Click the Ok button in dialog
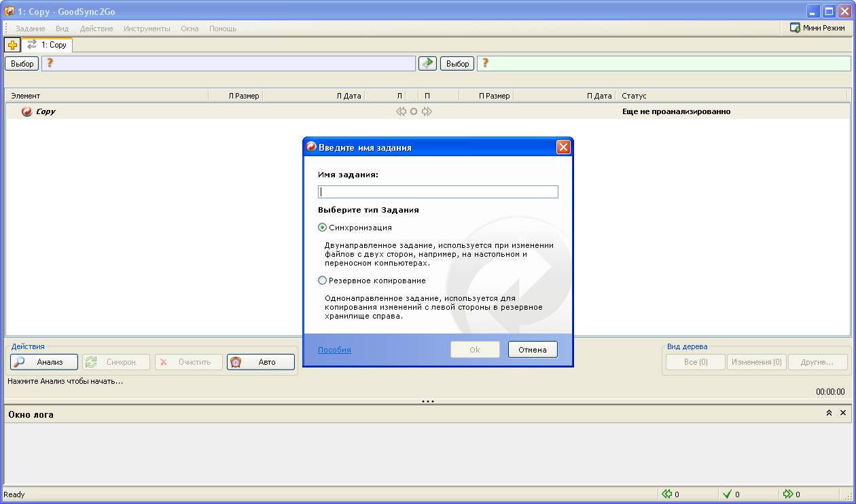This screenshot has width=856, height=504. pos(475,349)
